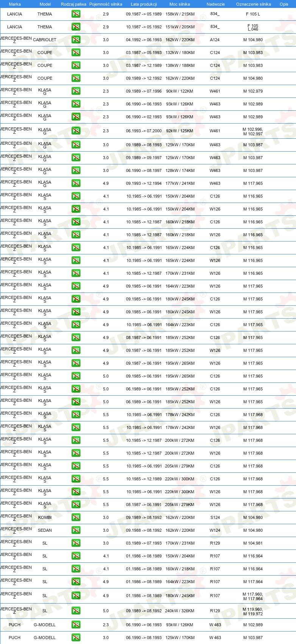The width and height of the screenshot is (296, 644).
Task: Click fuel icon in SL R107 180kW / 245KM row
Action: 76,596
